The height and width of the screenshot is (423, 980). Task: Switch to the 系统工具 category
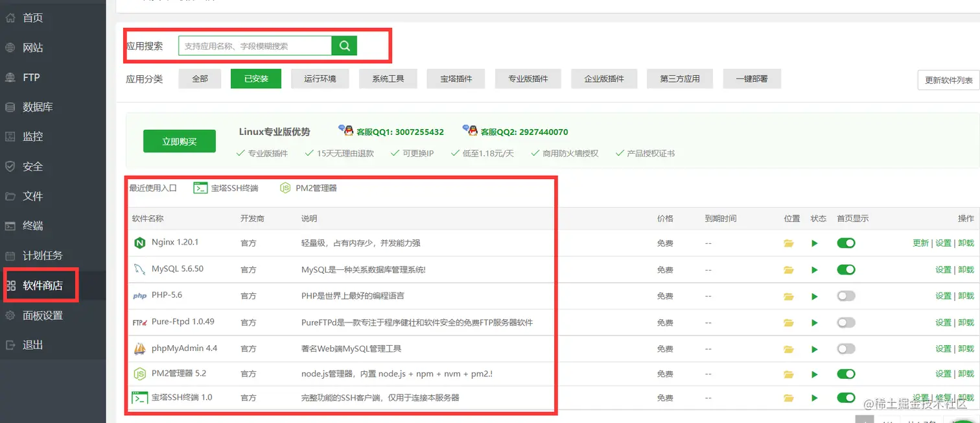[388, 79]
